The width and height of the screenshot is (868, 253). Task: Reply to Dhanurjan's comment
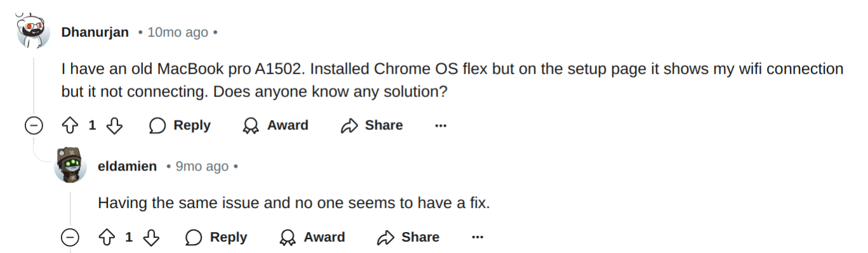point(180,126)
